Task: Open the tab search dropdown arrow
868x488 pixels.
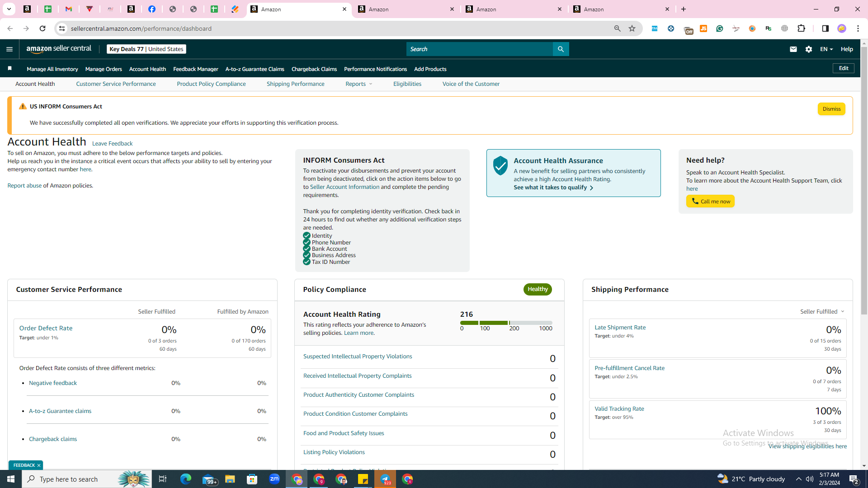Action: pos(9,9)
